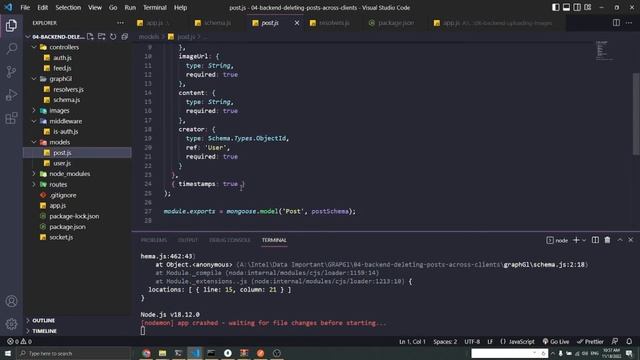Click LF end-of-line setting
This screenshot has width=640, height=360.
tap(490, 341)
